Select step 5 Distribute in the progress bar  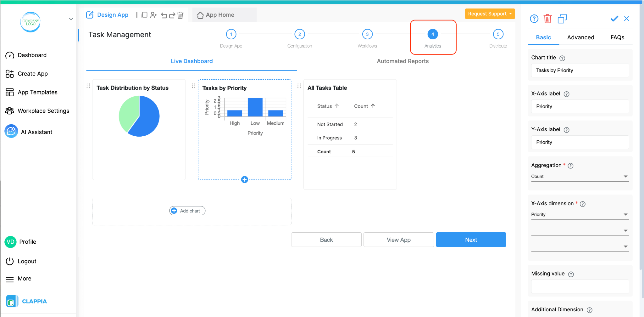(498, 34)
